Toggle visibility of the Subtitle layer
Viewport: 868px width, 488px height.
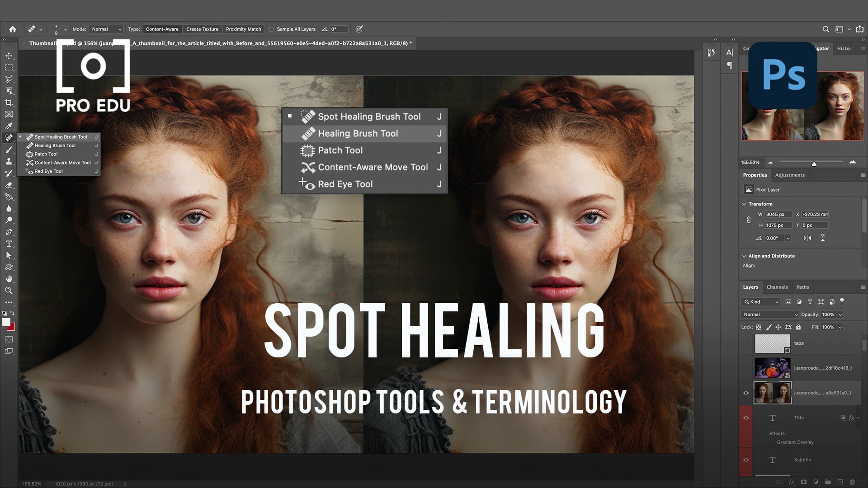click(746, 460)
